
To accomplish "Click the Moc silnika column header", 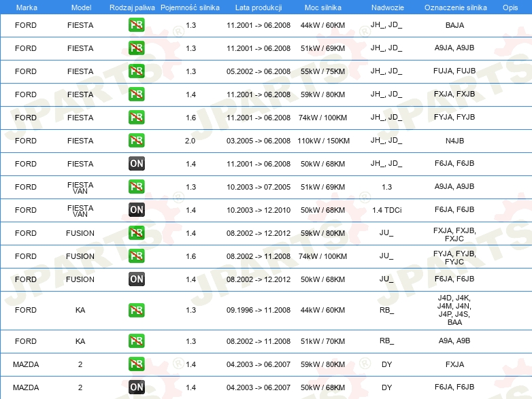I will click(x=323, y=7).
